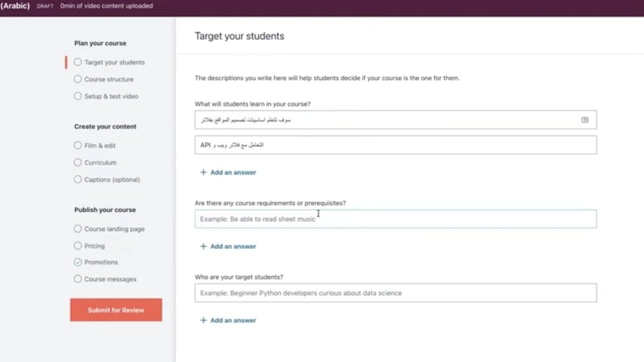Focus the course requirements input field
This screenshot has width=644, height=362.
click(395, 219)
